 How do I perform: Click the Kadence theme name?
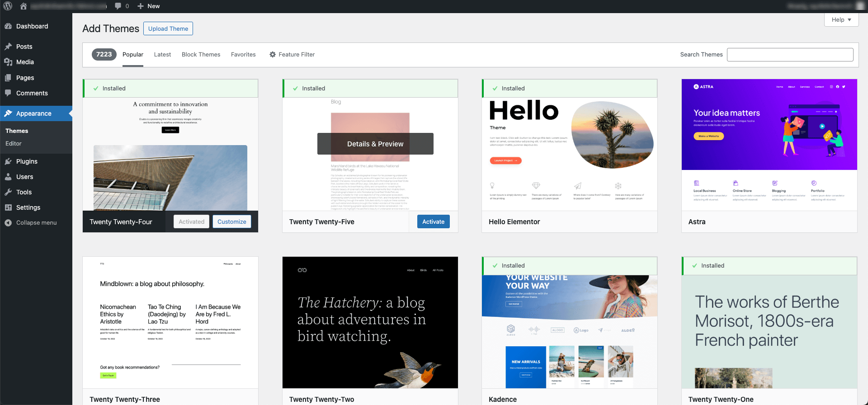[503, 400]
